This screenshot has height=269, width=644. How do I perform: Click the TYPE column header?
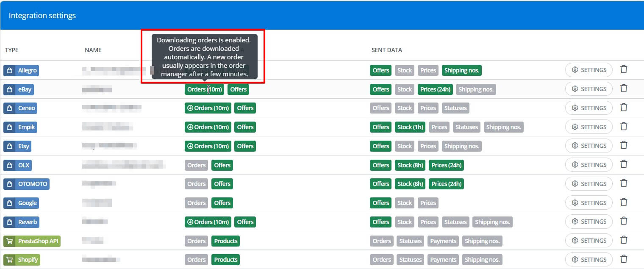(x=12, y=50)
